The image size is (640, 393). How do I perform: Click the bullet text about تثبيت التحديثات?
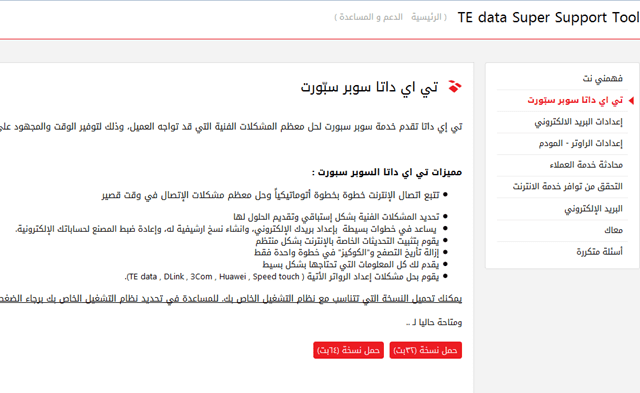pyautogui.click(x=347, y=241)
